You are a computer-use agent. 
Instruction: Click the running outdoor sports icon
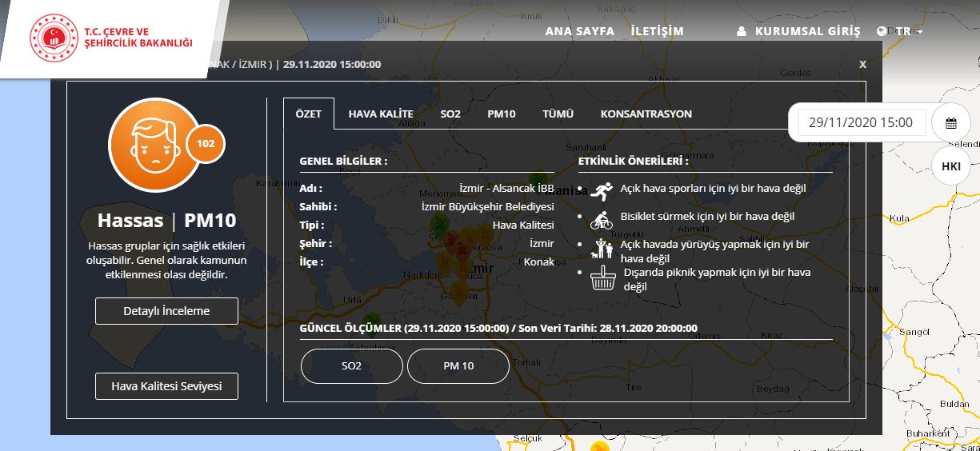(x=602, y=190)
